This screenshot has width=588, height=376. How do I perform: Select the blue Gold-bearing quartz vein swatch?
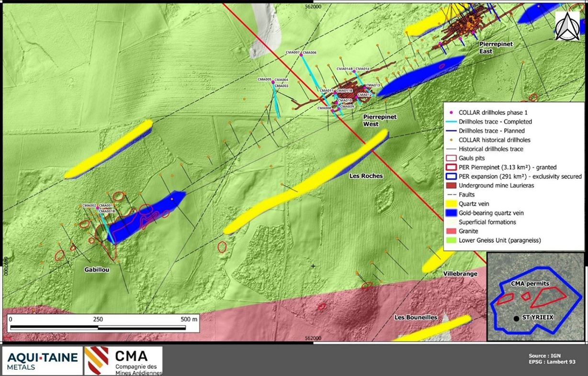tap(451, 213)
